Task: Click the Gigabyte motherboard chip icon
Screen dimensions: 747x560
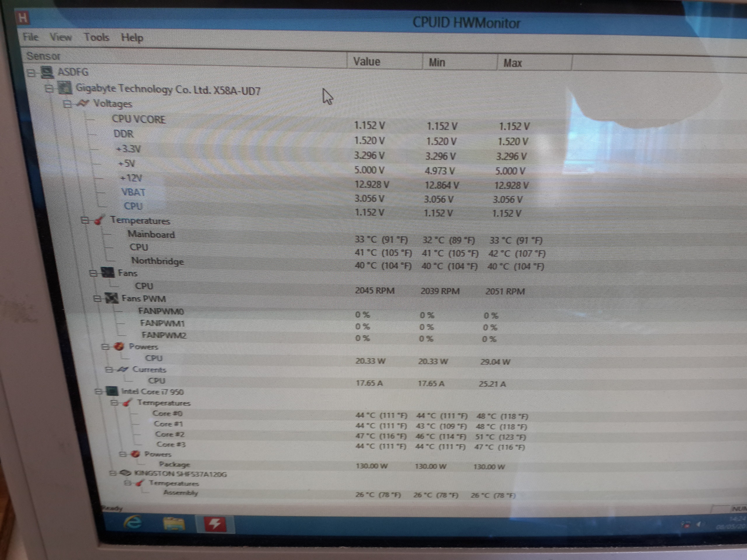Action: (65, 88)
